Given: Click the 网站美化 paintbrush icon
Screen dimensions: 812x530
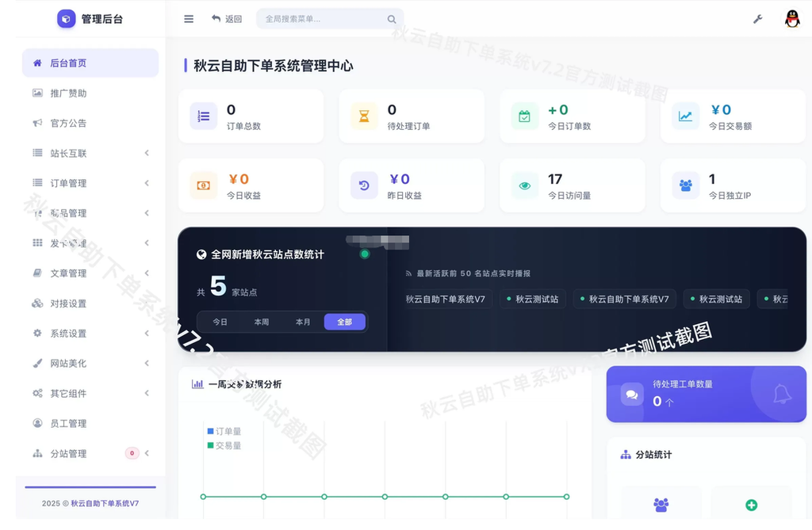Looking at the screenshot, I should point(37,363).
